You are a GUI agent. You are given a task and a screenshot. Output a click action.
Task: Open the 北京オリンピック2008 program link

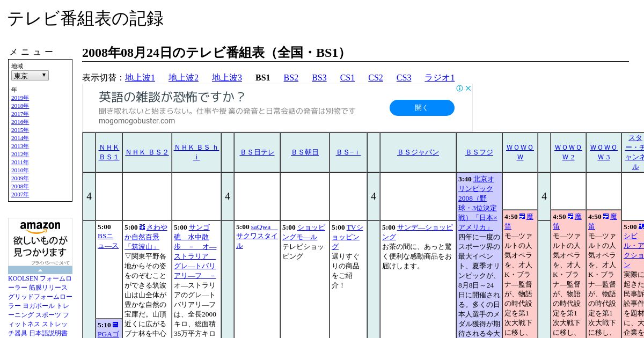[478, 203]
